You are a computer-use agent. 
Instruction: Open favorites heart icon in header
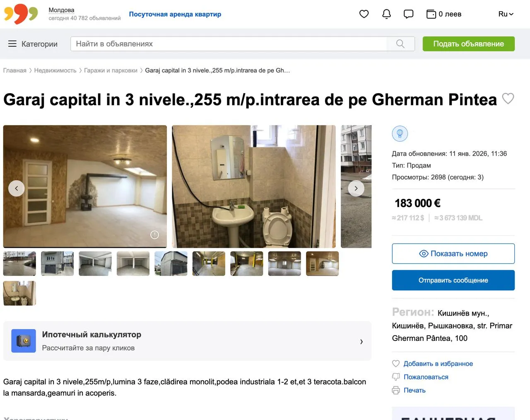tap(364, 14)
